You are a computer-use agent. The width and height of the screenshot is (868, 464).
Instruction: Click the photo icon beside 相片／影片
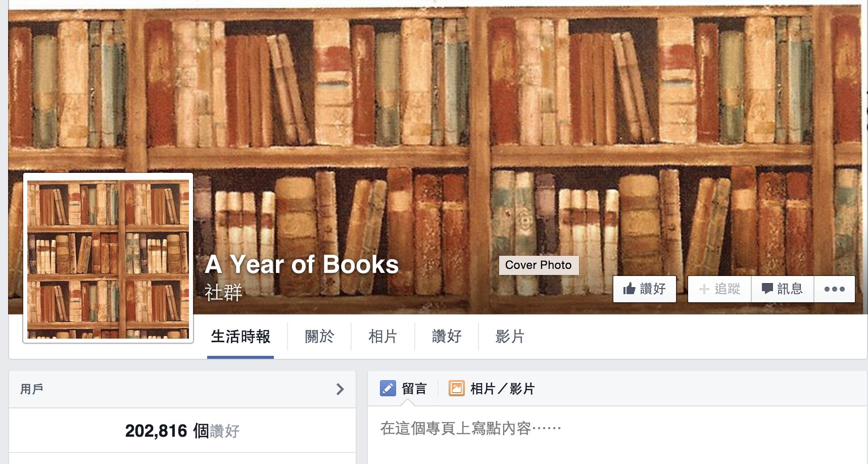point(456,389)
